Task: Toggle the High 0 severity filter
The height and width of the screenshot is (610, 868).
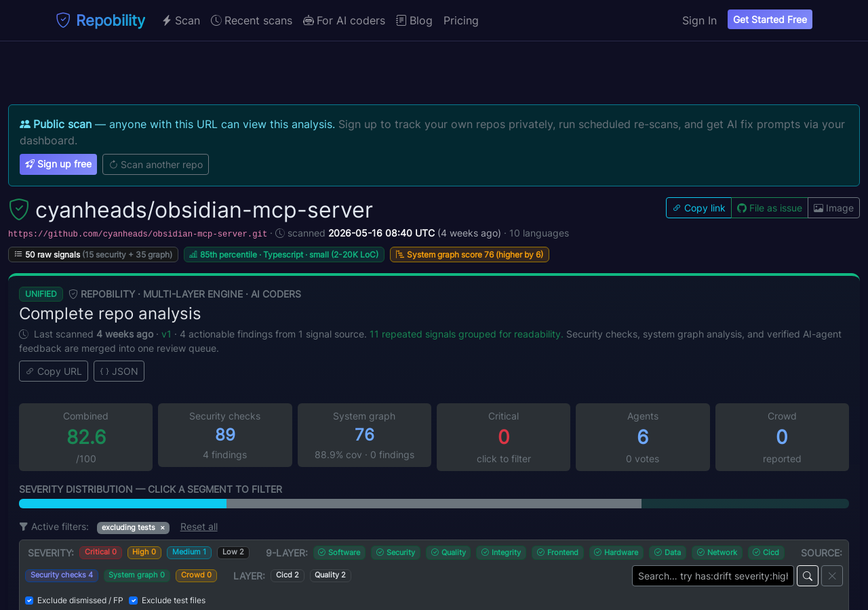Action: click(144, 552)
